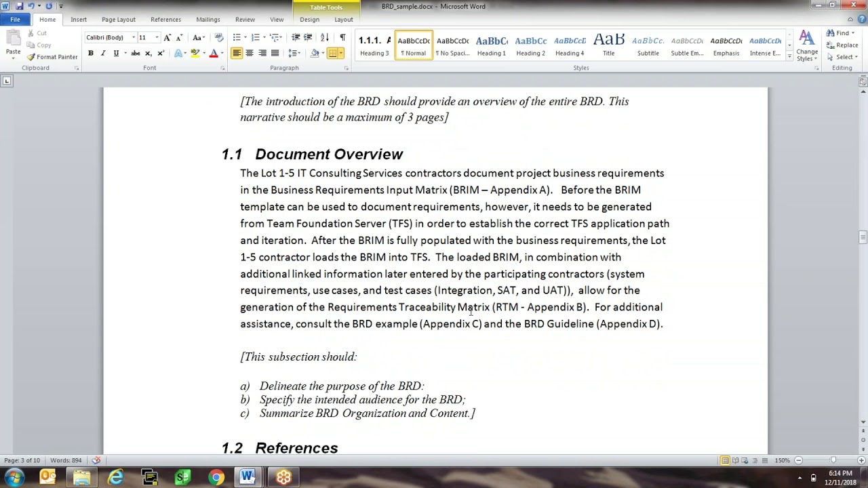
Task: Switch to References tab
Action: pyautogui.click(x=165, y=20)
